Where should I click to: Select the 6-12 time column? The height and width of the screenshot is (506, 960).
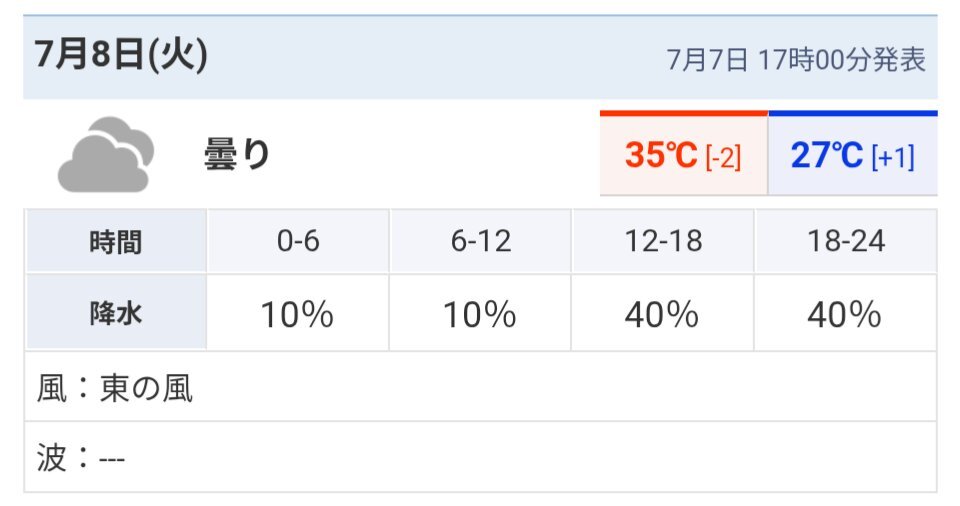tap(481, 241)
